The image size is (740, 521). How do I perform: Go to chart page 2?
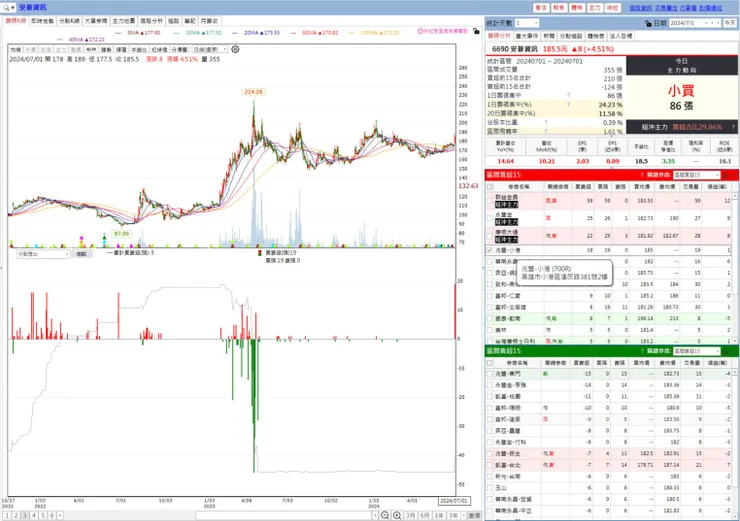(x=16, y=515)
